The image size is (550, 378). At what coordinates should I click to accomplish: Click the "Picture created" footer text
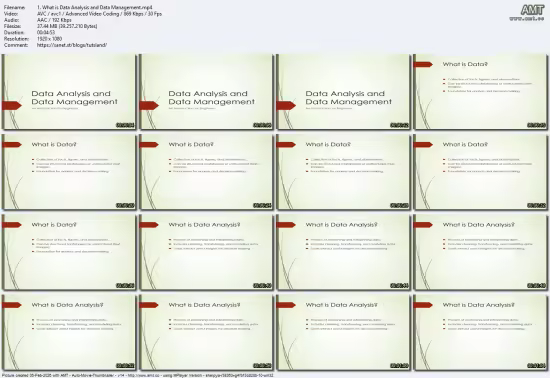tap(137, 375)
